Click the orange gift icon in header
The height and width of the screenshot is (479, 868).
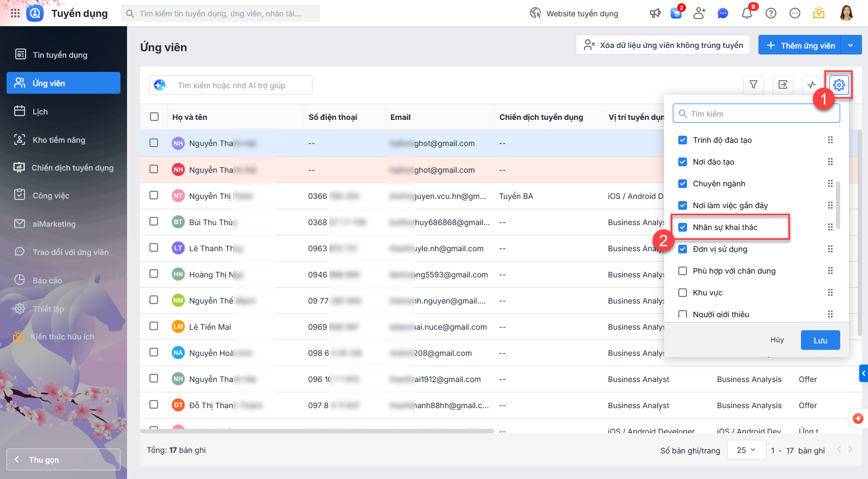coord(819,13)
